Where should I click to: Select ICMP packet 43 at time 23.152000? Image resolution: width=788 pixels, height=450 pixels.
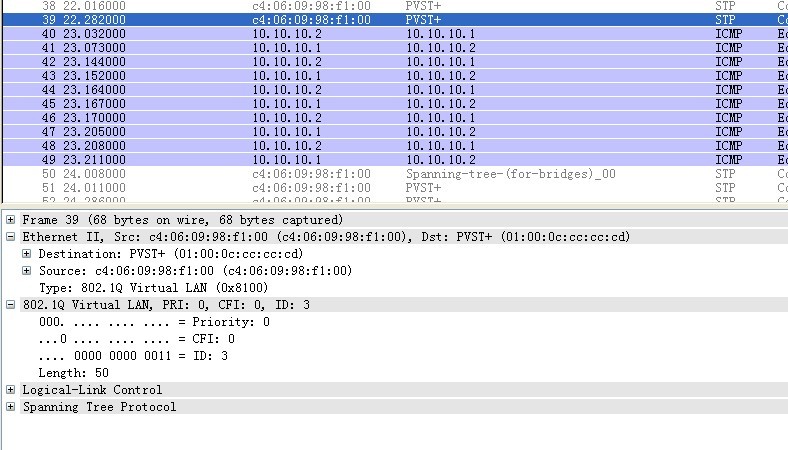[300, 75]
